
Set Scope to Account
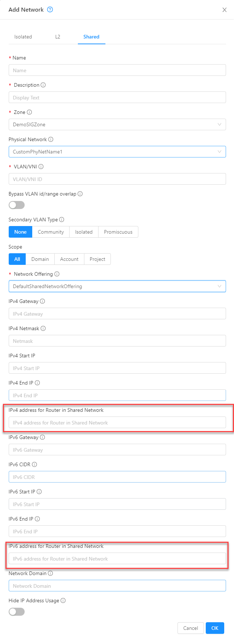tap(69, 259)
